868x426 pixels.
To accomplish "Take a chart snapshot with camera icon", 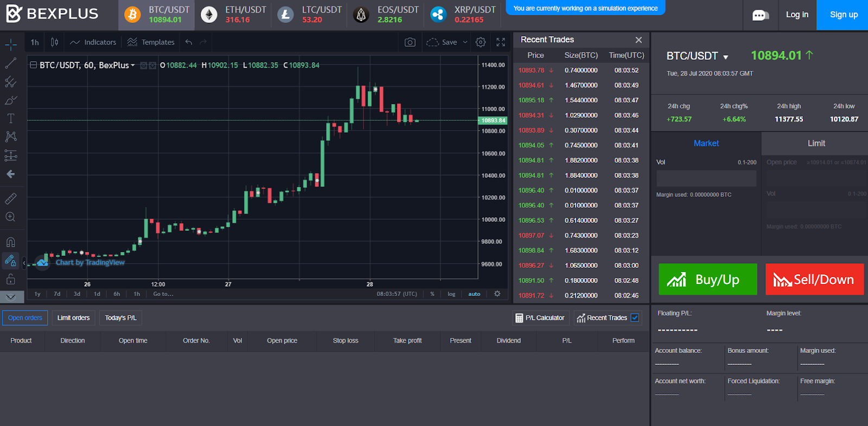I will point(410,42).
